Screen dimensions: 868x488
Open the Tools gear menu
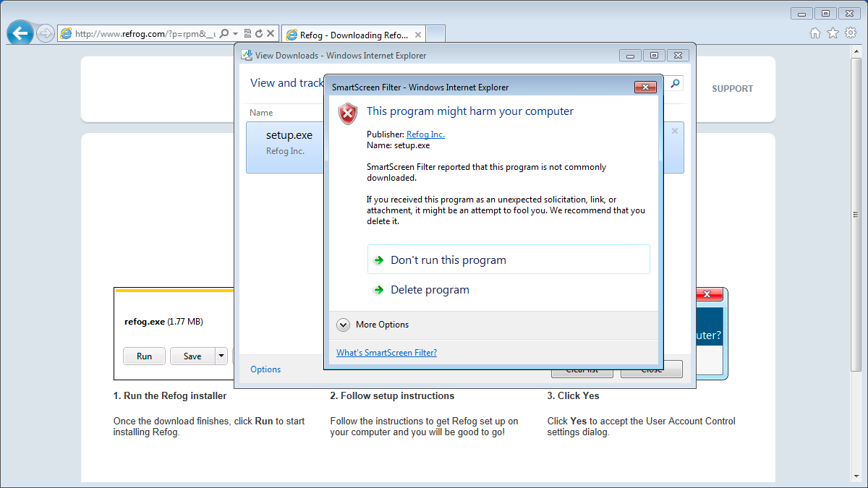851,33
